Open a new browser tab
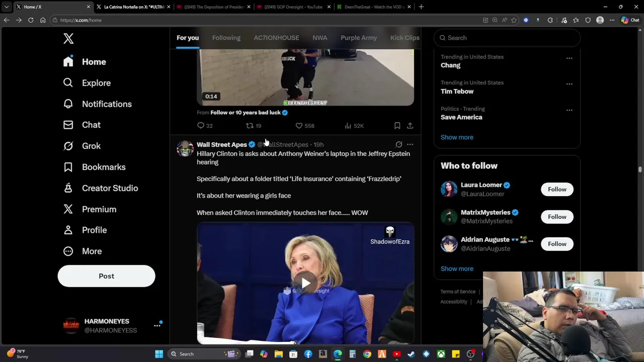This screenshot has width=644, height=362. pos(421,7)
